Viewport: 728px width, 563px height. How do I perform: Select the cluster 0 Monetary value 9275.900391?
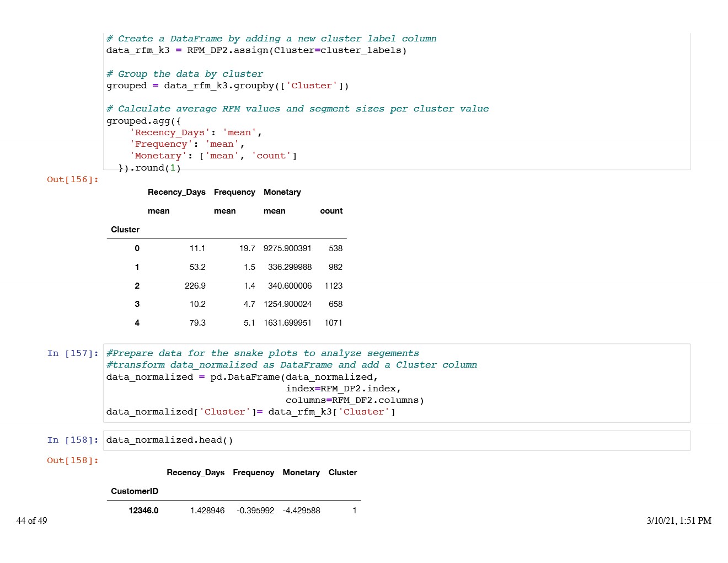287,248
